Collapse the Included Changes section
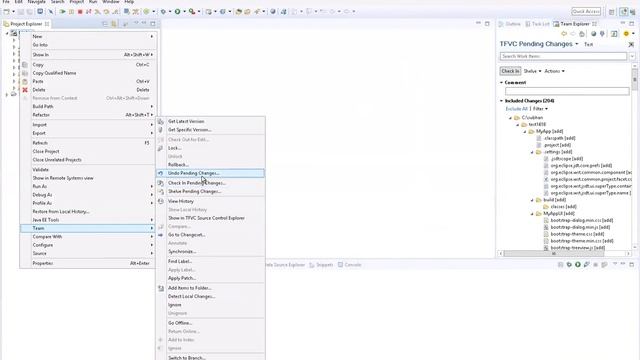Viewport: 640px width, 360px height. tap(502, 101)
